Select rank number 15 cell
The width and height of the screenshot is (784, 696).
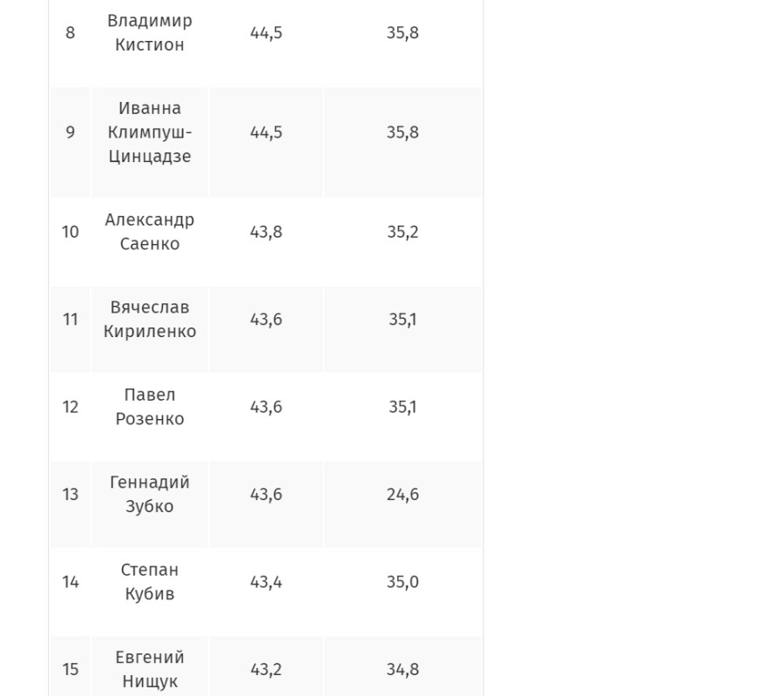[70, 669]
